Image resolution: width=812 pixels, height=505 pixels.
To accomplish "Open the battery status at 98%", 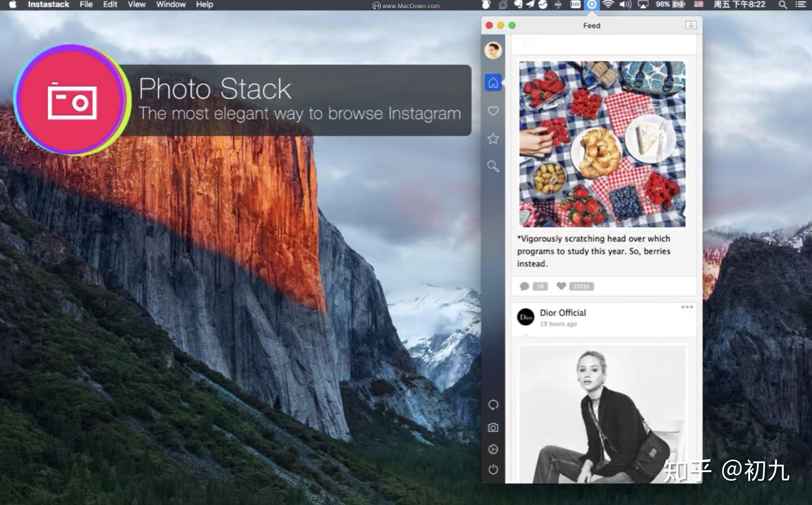I will point(670,5).
